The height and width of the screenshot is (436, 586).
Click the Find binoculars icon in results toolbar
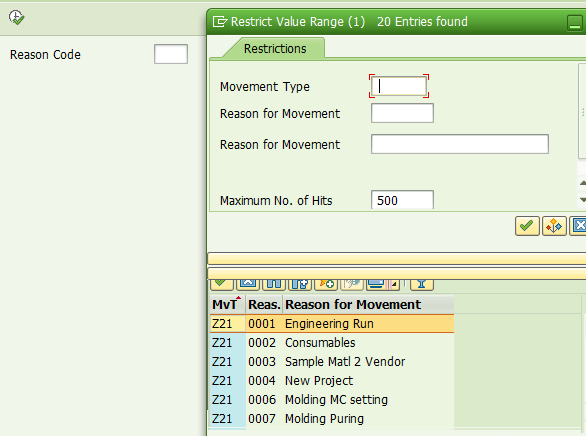pos(274,284)
